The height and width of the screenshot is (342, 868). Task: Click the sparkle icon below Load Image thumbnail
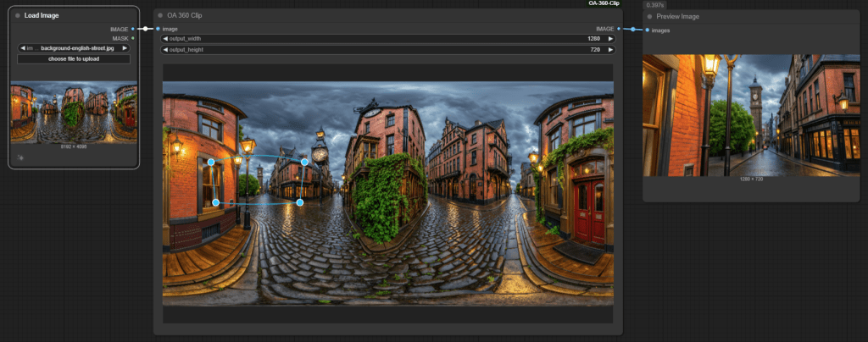[x=19, y=157]
